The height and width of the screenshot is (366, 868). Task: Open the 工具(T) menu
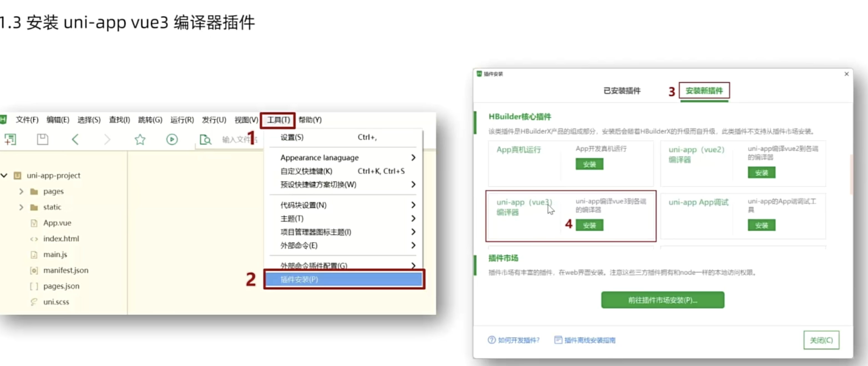pyautogui.click(x=278, y=120)
